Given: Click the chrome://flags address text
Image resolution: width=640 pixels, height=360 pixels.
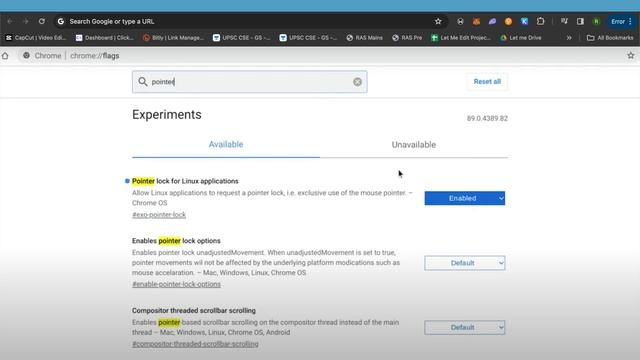Looking at the screenshot, I should [95, 56].
